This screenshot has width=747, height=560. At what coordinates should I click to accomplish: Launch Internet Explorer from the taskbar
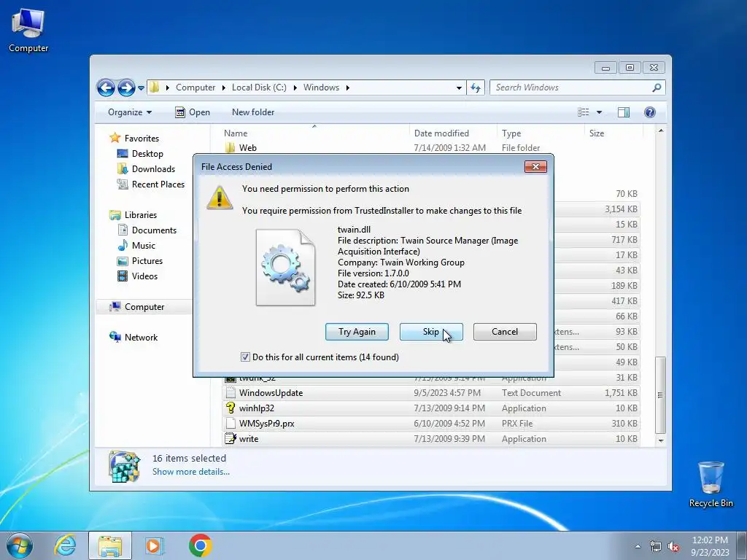click(65, 545)
